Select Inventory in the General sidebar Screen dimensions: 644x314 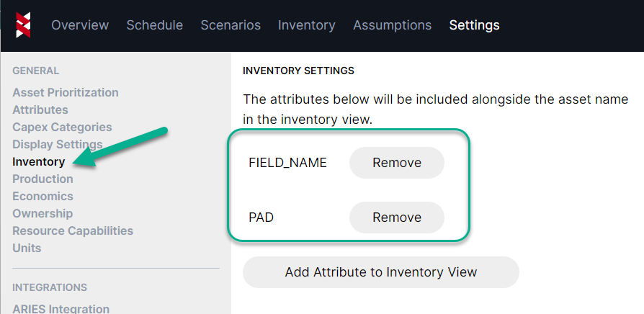38,161
